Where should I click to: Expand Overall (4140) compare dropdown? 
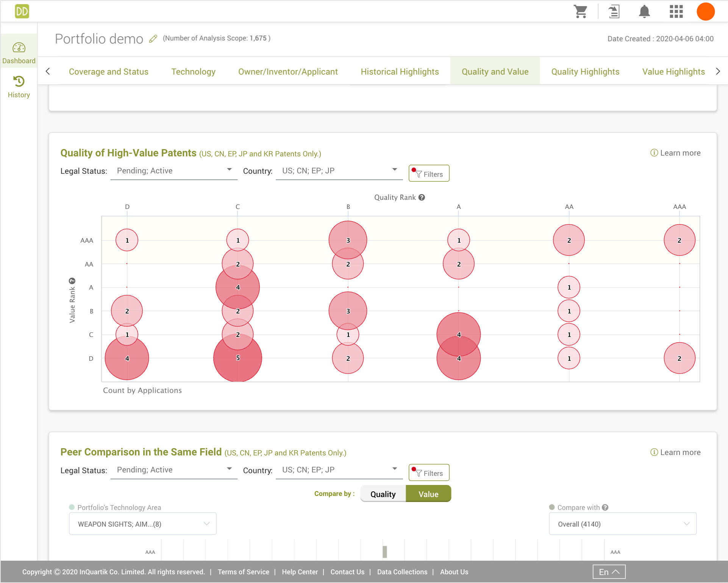tap(622, 524)
